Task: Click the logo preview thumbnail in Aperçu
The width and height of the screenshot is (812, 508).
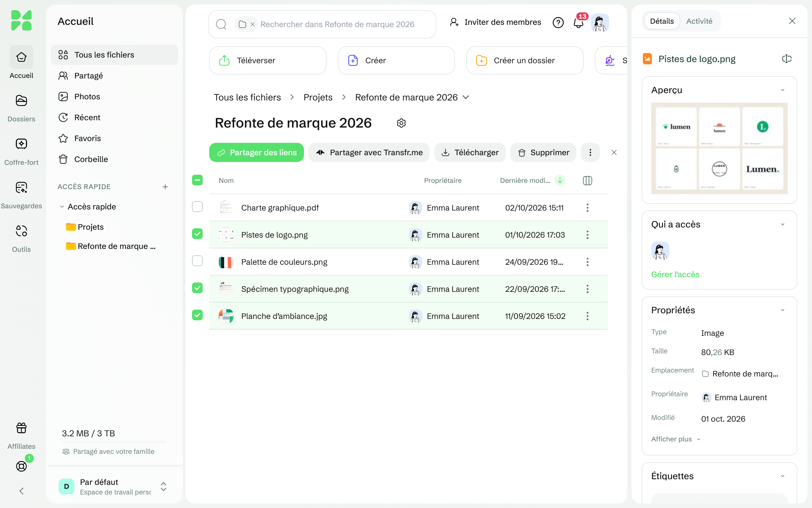Action: point(719,148)
